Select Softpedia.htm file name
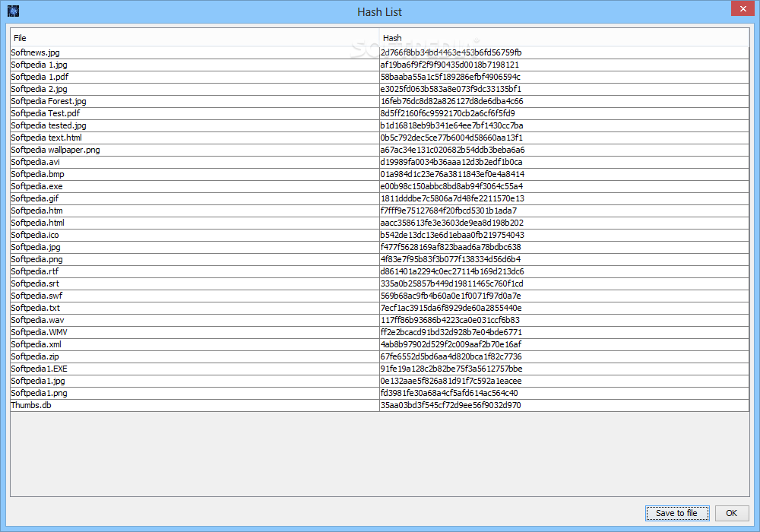Image resolution: width=760 pixels, height=532 pixels. tap(36, 211)
